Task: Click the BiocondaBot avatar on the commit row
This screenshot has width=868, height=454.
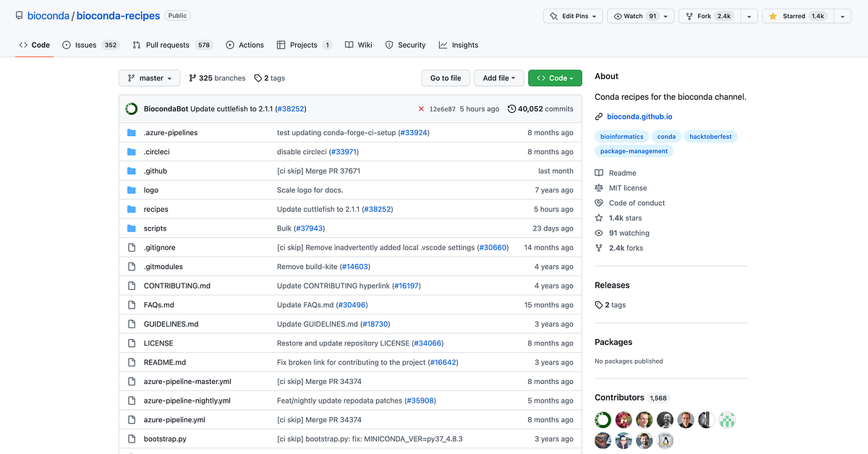Action: (x=131, y=108)
